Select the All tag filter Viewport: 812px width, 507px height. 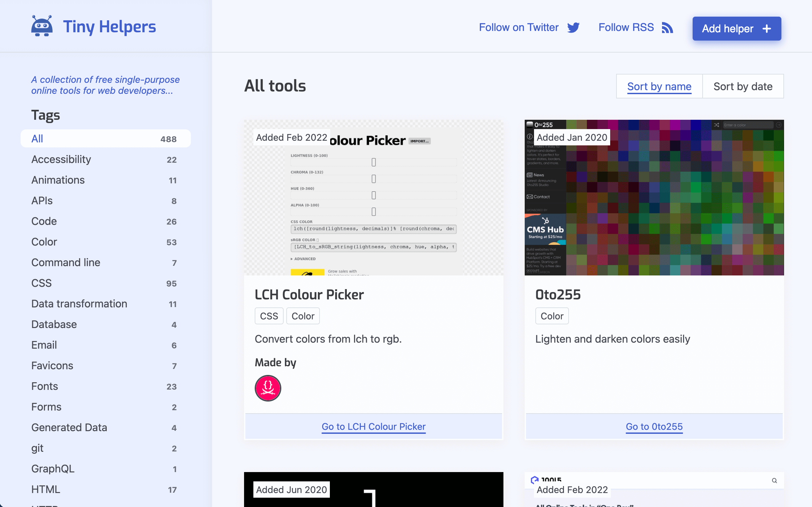pos(105,138)
